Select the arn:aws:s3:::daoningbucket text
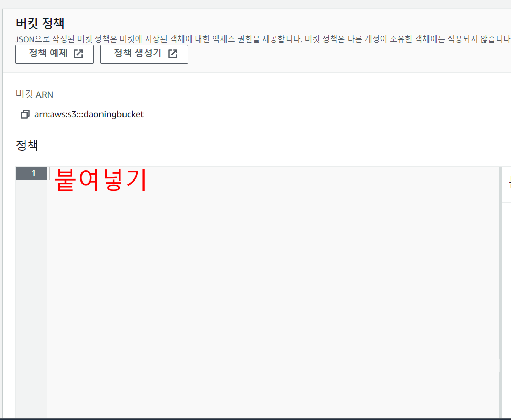The image size is (511, 420). point(89,114)
